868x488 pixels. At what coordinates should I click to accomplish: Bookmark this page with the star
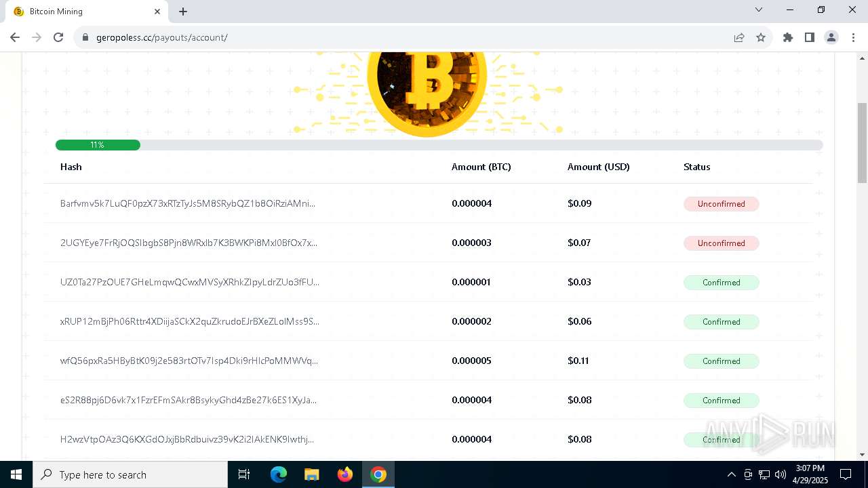click(x=761, y=37)
